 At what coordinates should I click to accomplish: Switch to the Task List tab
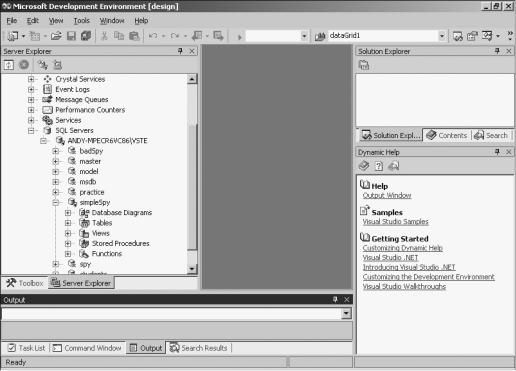click(x=26, y=348)
